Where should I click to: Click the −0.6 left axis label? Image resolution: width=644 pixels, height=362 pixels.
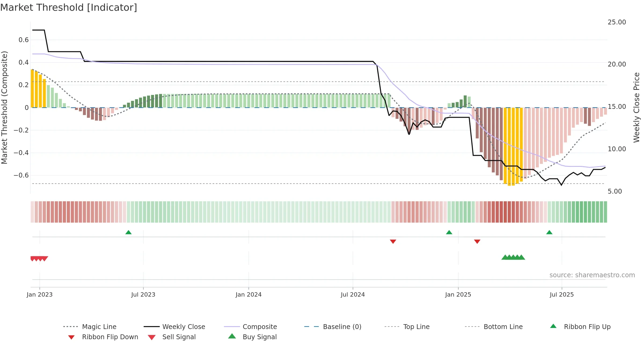click(21, 175)
